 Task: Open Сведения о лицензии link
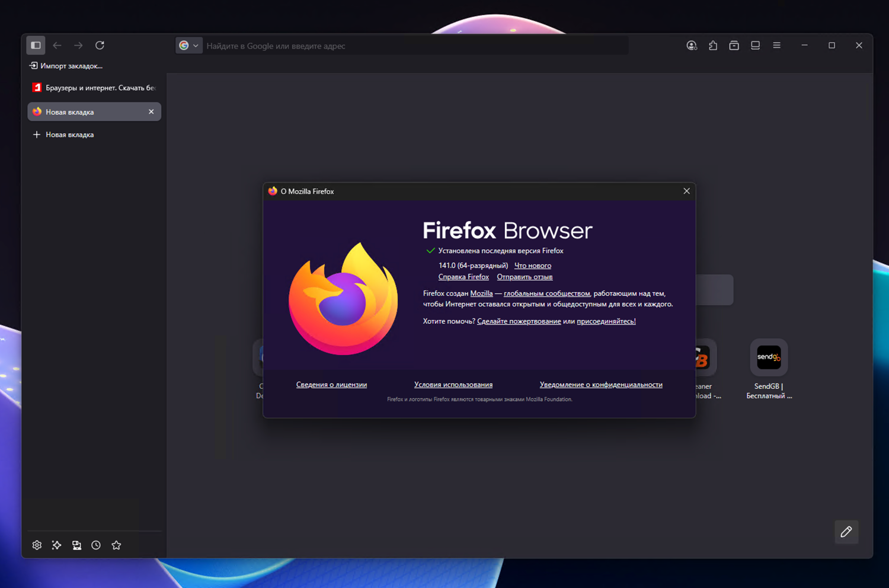331,385
